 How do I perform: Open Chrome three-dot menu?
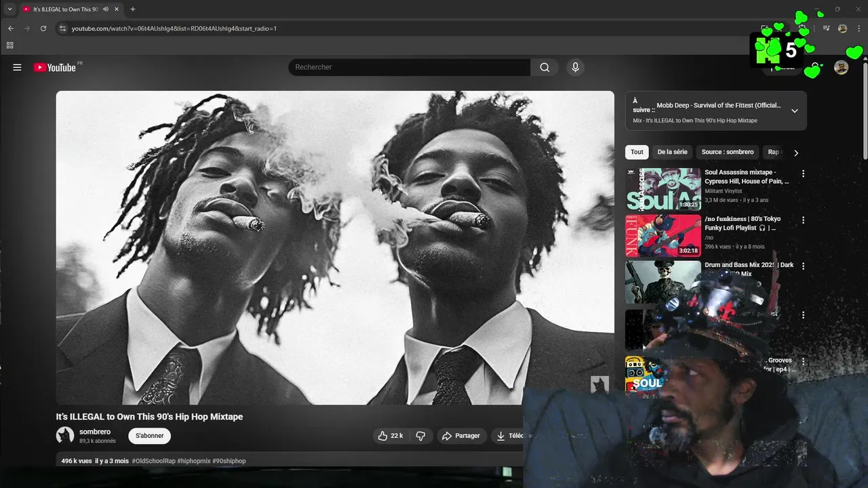pyautogui.click(x=859, y=28)
